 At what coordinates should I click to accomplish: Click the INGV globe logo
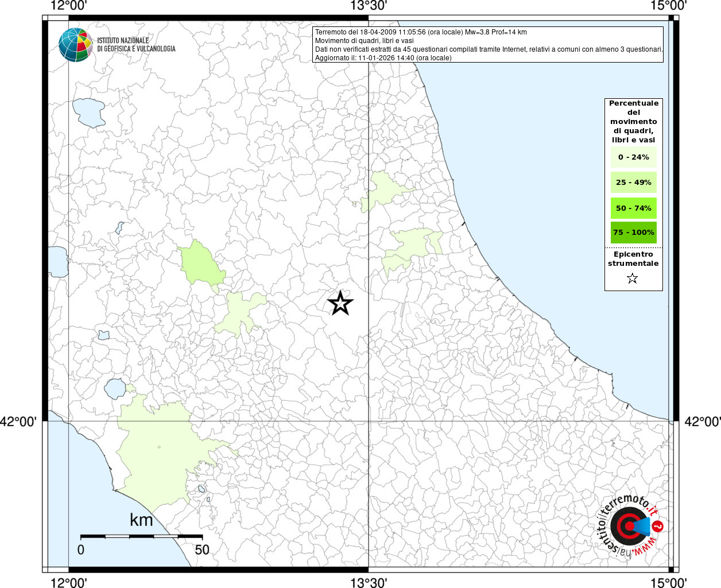76,45
